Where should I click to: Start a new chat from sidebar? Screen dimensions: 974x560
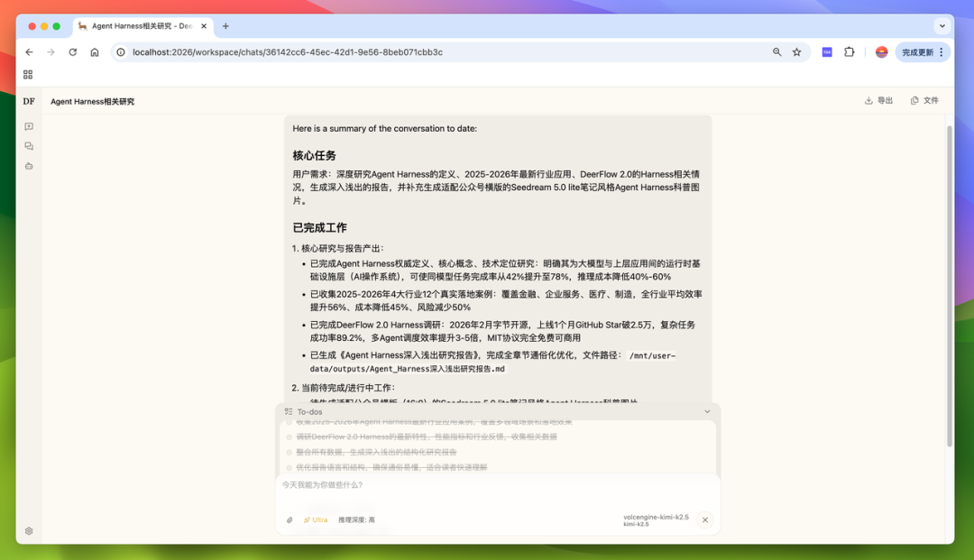[x=29, y=126]
